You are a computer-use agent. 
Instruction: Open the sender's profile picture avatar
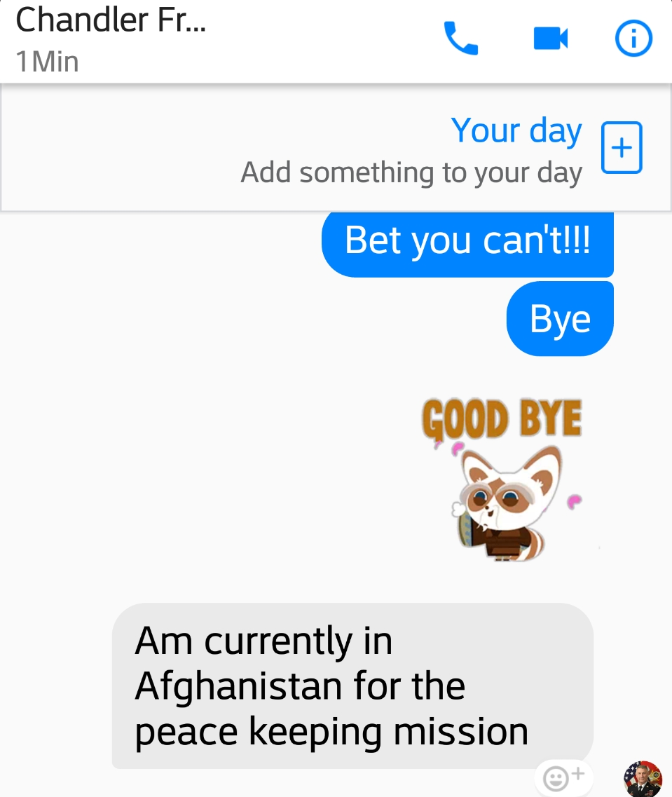pos(643,778)
